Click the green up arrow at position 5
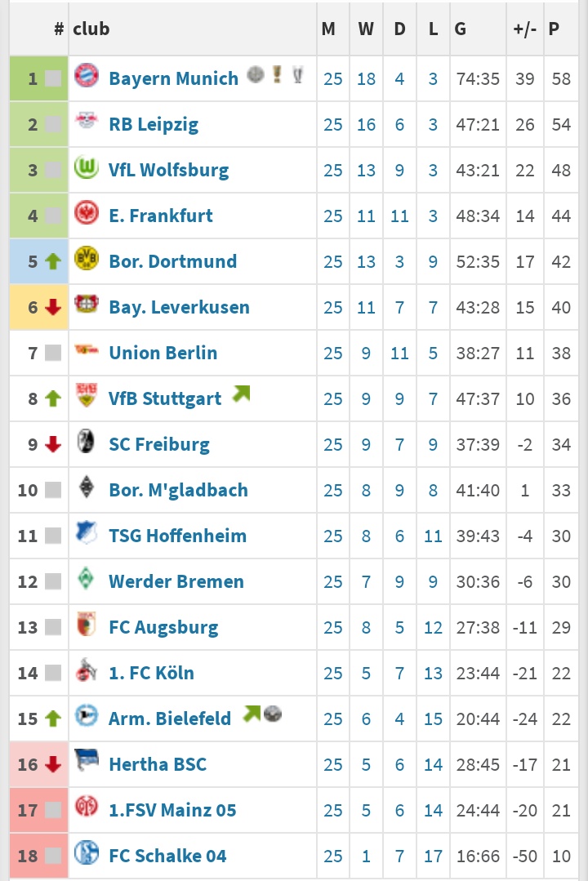Viewport: 588px width, 881px height. tap(53, 261)
